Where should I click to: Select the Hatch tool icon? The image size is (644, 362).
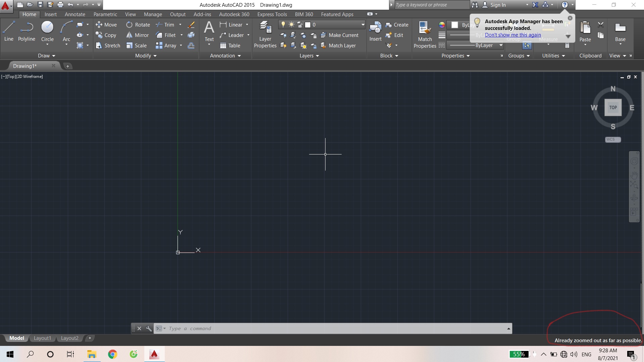point(80,46)
